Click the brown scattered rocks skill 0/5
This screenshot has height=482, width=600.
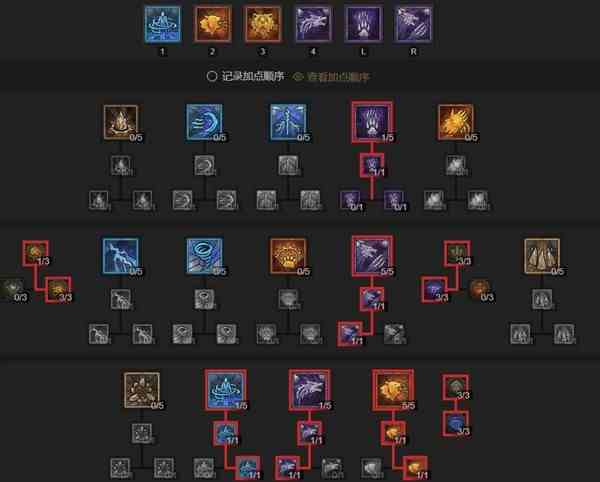click(x=142, y=390)
